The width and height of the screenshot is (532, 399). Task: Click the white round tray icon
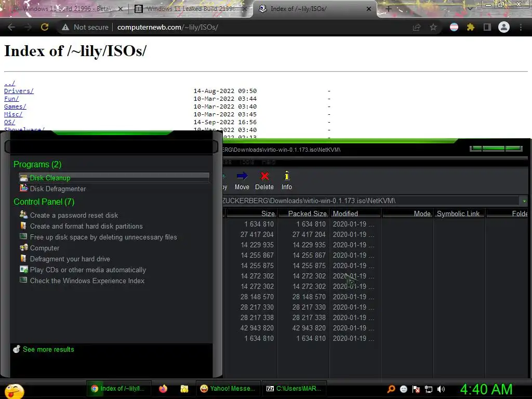point(403,389)
